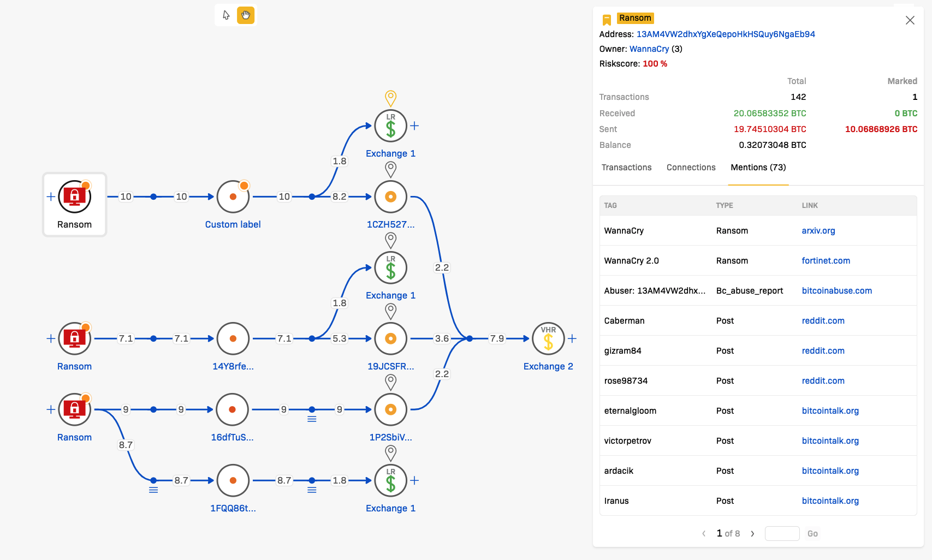Image resolution: width=932 pixels, height=560 pixels.
Task: Click the page number input field
Action: tap(782, 534)
